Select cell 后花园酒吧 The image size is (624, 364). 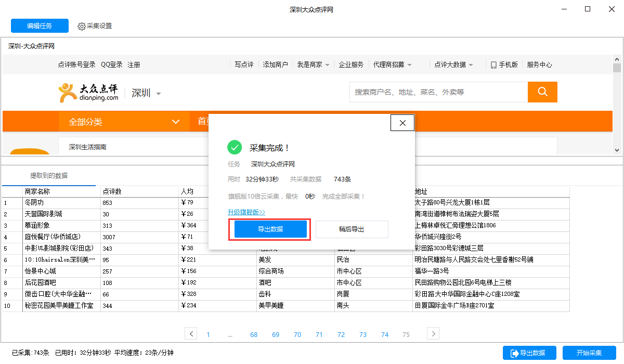click(61, 282)
